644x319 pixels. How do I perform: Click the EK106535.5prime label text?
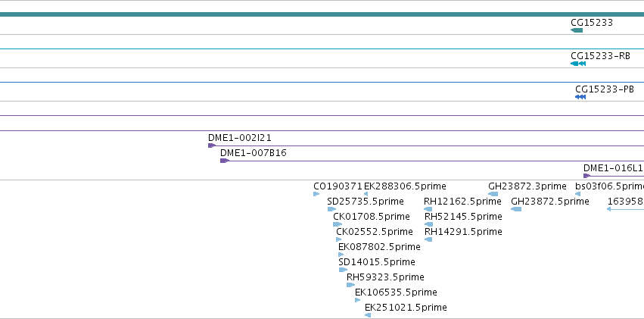tap(396, 292)
